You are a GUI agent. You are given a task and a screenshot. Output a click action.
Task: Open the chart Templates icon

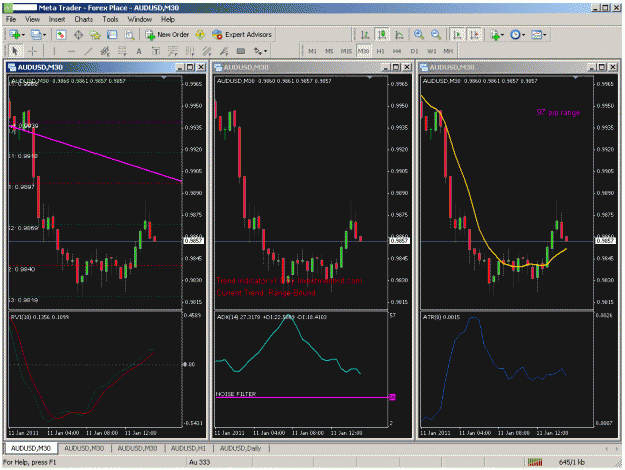tap(537, 35)
